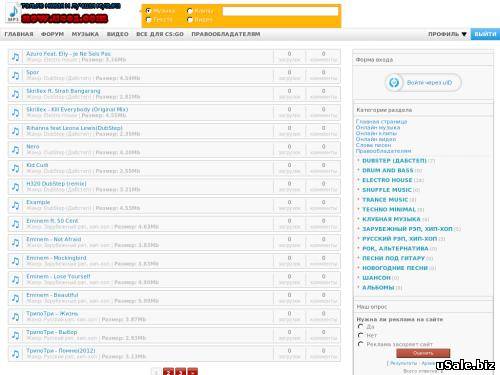Open КЛУБНАЯ МУЗЫКА category
The width and height of the screenshot is (500, 375).
point(391,219)
